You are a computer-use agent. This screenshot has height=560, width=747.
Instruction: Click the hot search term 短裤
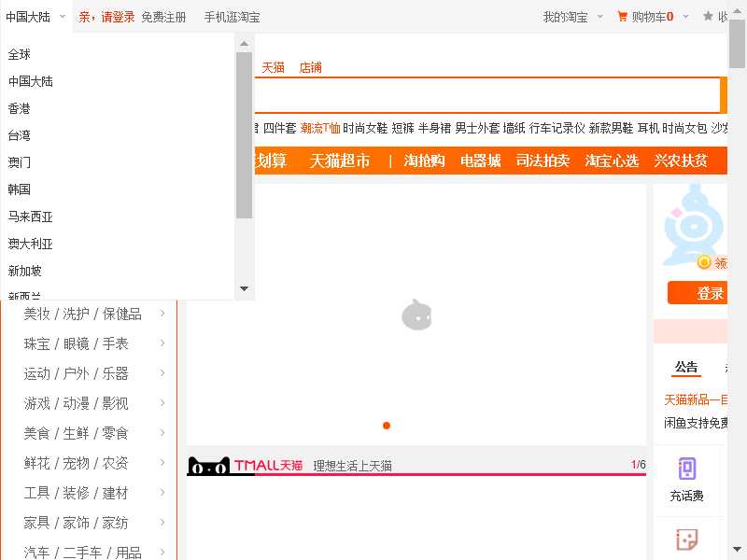402,128
